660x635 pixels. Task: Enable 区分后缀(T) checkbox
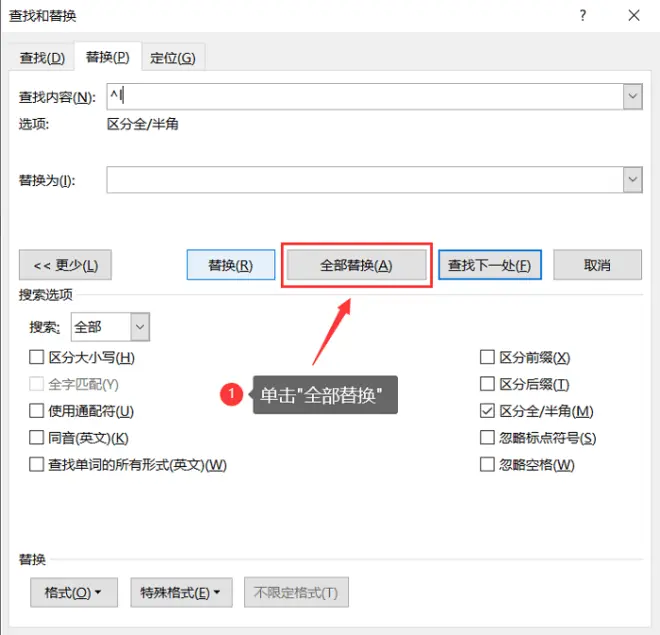pyautogui.click(x=487, y=384)
